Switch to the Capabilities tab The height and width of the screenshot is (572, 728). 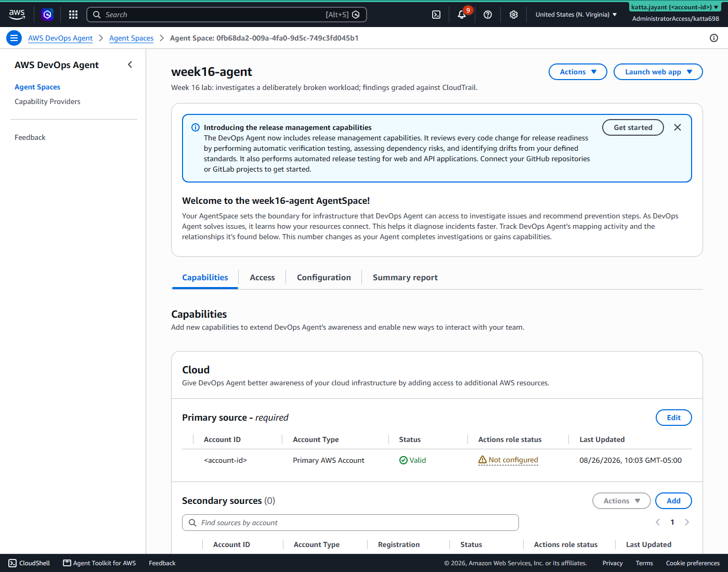point(205,278)
